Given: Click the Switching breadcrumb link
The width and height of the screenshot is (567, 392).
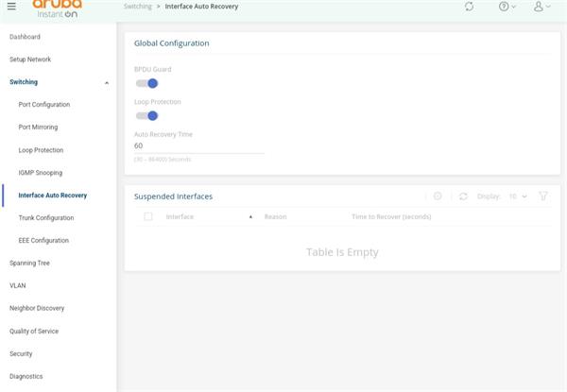Looking at the screenshot, I should pos(138,7).
